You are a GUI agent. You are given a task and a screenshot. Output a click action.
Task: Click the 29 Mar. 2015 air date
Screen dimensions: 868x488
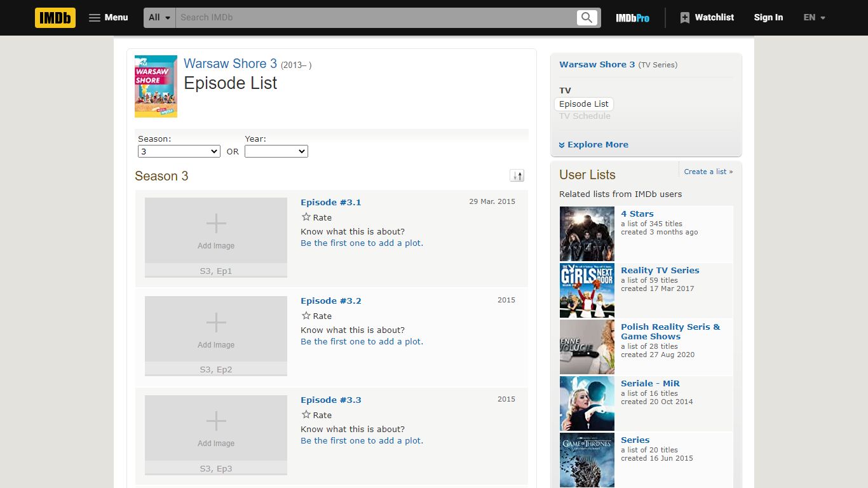[x=492, y=201]
